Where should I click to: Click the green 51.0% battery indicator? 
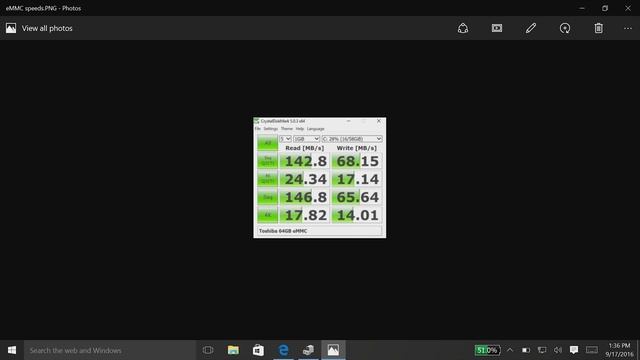click(x=487, y=350)
